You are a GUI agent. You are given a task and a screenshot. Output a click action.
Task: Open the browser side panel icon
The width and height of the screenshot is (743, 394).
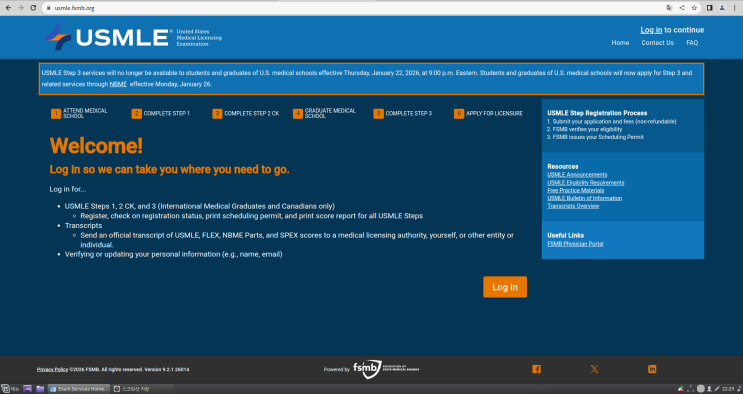coord(709,8)
